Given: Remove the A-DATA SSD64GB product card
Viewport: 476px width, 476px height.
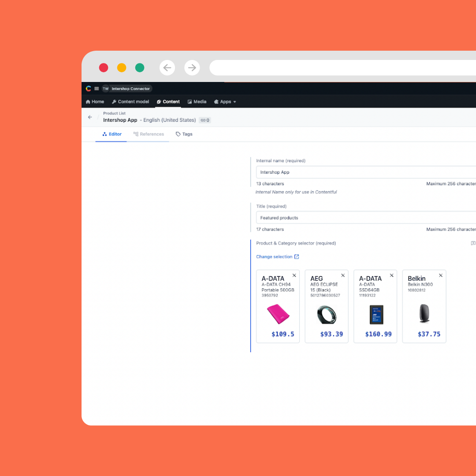Looking at the screenshot, I should [392, 275].
